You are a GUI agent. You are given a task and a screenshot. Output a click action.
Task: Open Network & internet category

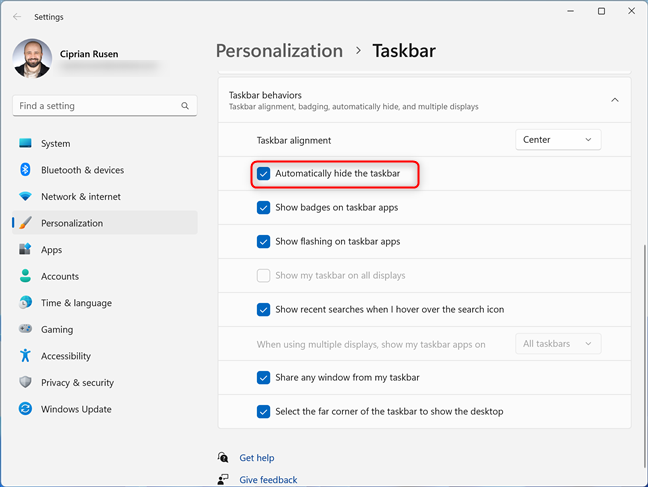105,196
